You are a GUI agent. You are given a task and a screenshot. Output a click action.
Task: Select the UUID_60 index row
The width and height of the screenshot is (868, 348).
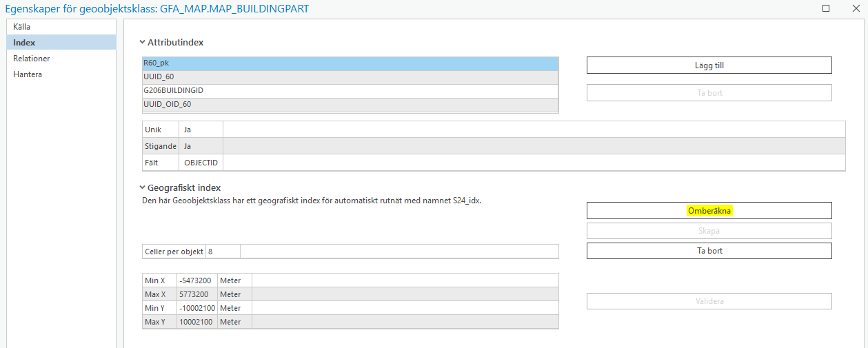(350, 77)
